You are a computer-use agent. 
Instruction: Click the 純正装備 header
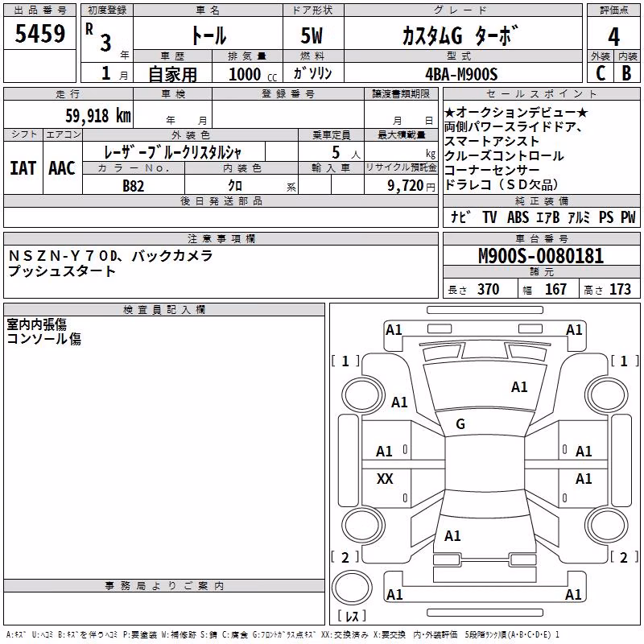tap(541, 200)
